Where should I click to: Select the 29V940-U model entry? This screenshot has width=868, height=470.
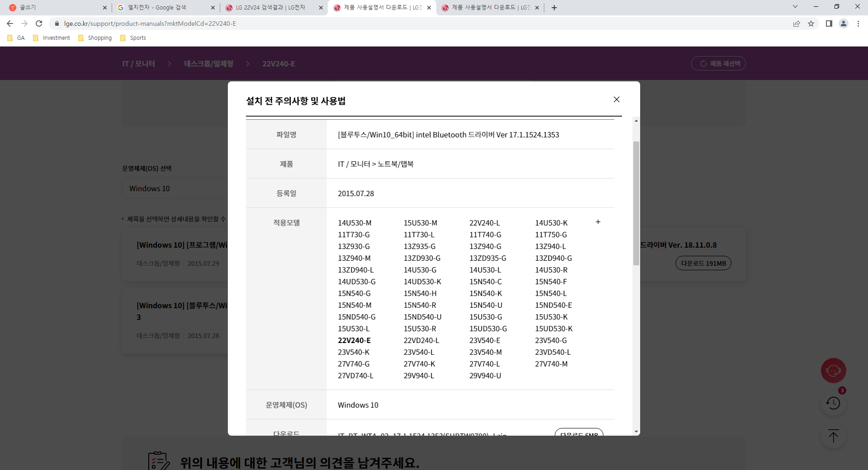[x=485, y=376]
